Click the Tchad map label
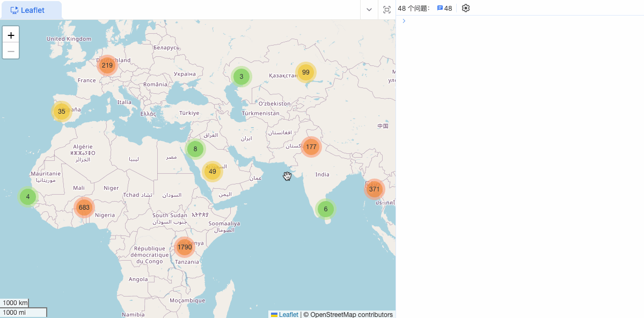 [131, 195]
